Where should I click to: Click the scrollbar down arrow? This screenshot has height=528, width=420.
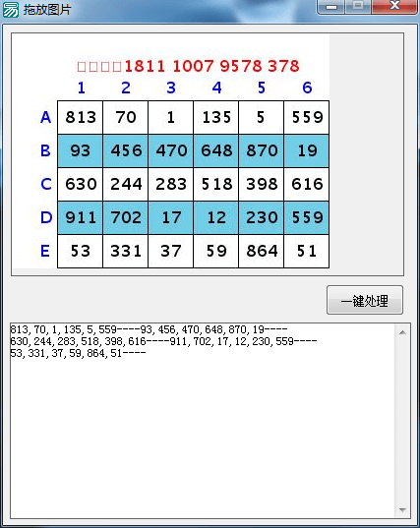click(x=402, y=510)
